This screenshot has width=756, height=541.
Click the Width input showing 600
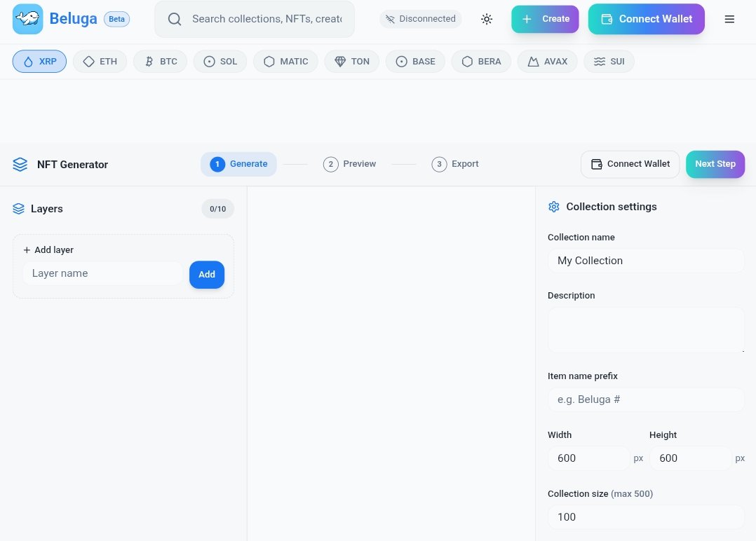588,458
